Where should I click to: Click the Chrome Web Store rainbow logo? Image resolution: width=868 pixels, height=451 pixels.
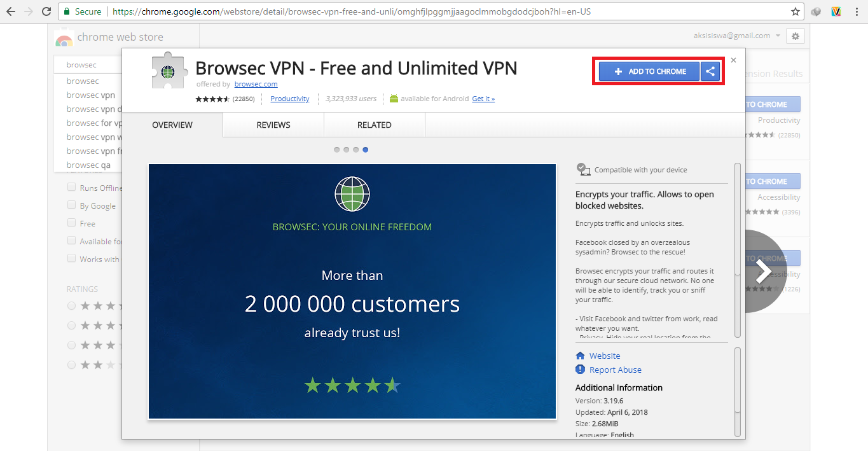pyautogui.click(x=64, y=38)
